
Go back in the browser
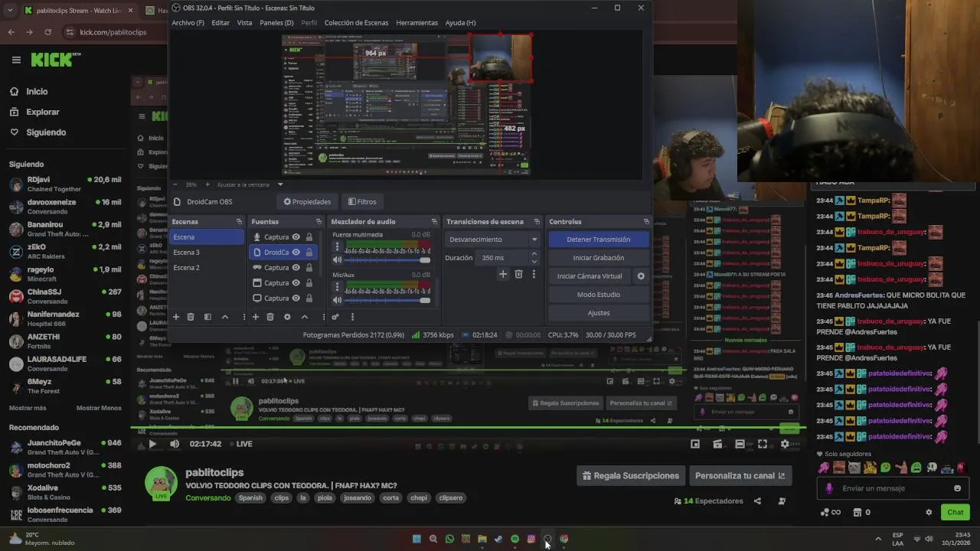(11, 32)
